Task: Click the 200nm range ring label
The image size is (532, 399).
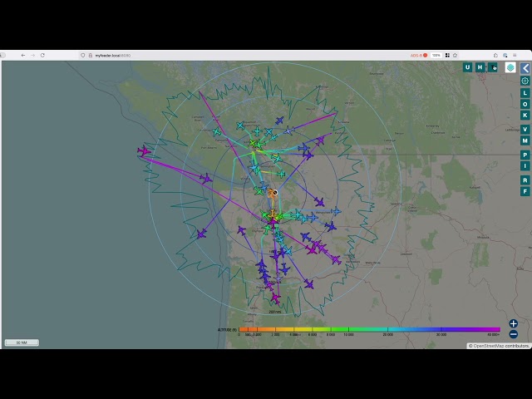Action: click(x=275, y=312)
